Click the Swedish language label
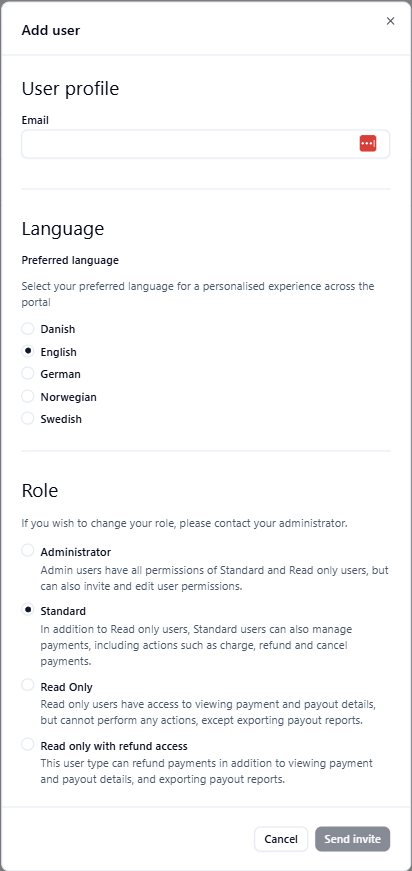The image size is (412, 871). tap(61, 419)
